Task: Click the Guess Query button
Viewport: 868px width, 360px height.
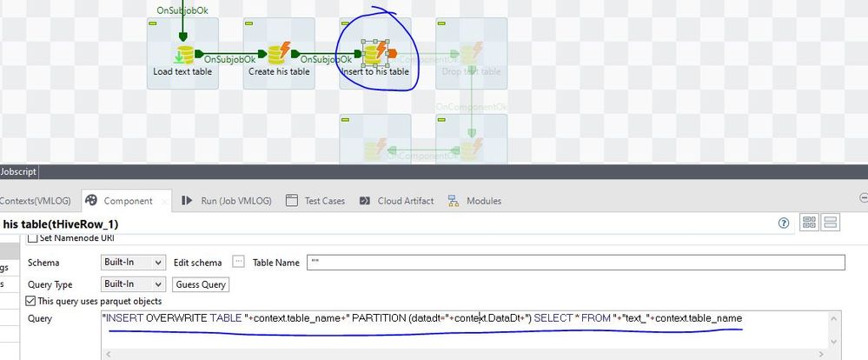Action: click(201, 284)
